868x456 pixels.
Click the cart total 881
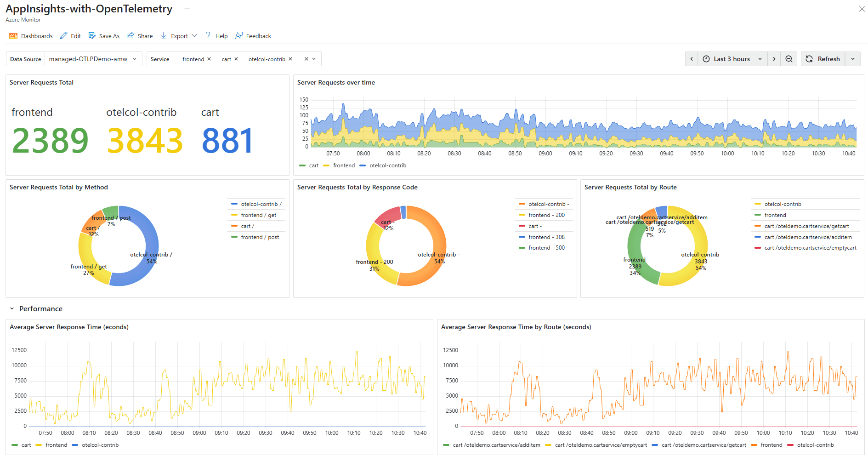point(227,141)
